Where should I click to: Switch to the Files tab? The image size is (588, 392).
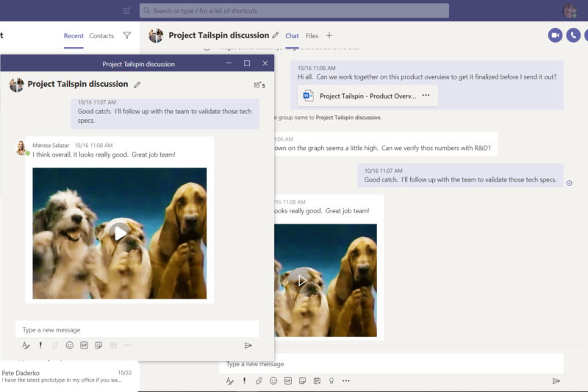312,35
